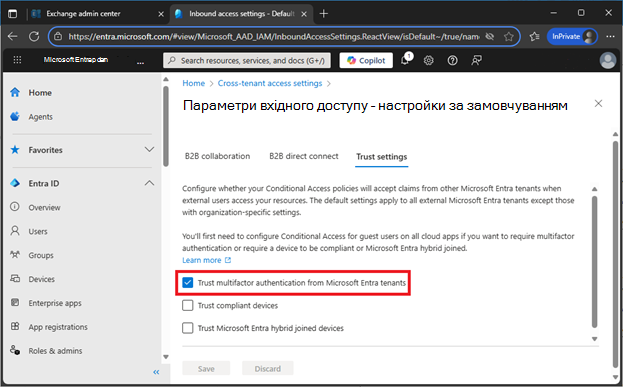
Task: Open the app launcher waffle icon
Action: point(17,60)
